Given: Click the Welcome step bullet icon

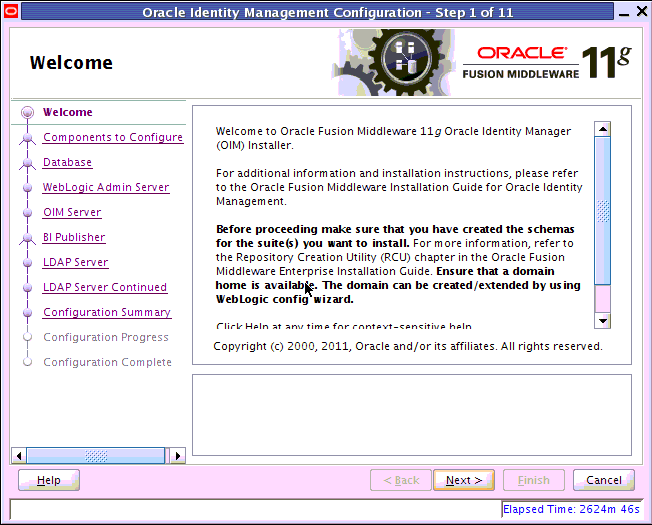Looking at the screenshot, I should (x=27, y=112).
